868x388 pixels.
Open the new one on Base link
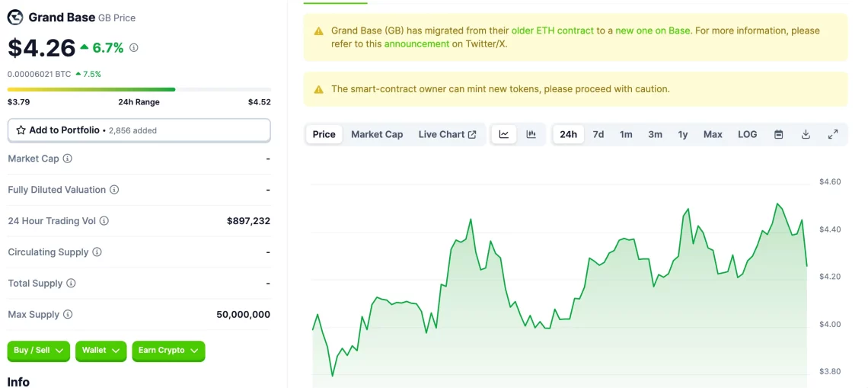653,30
